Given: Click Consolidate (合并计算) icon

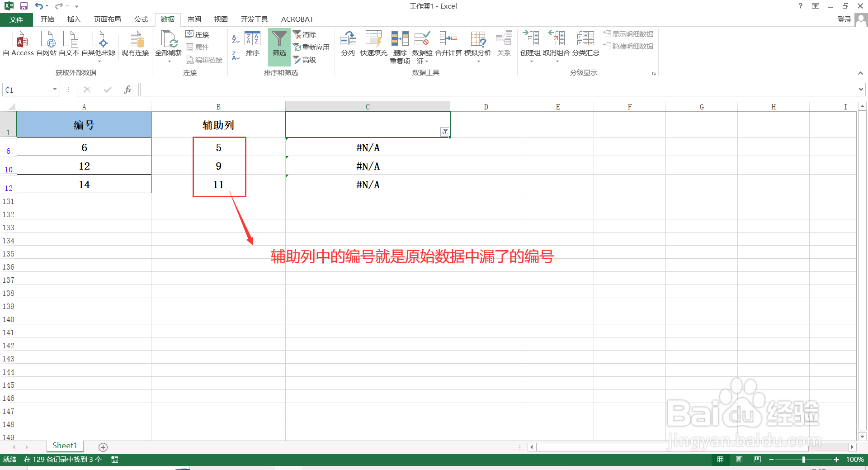Looking at the screenshot, I should point(448,43).
